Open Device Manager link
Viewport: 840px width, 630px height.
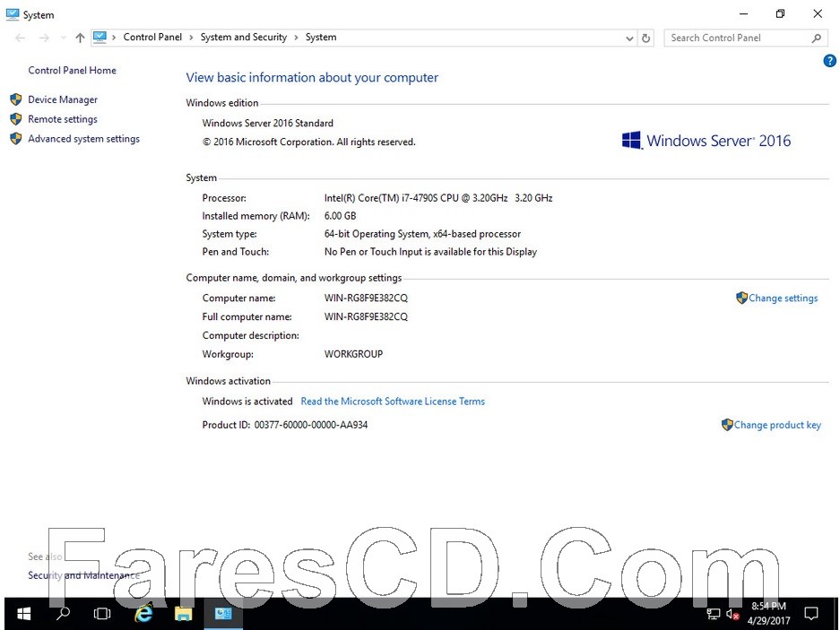point(63,99)
